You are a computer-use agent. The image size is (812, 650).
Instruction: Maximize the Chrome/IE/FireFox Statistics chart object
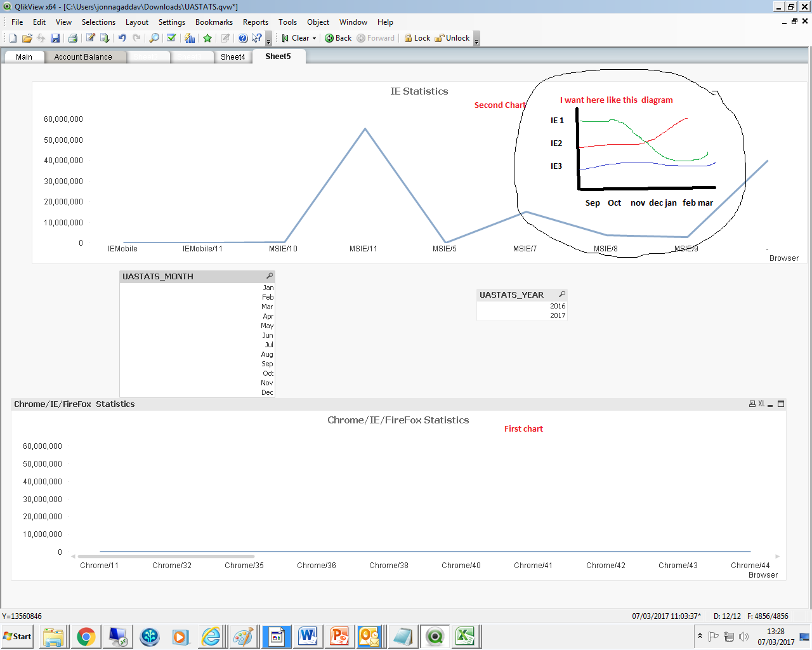pyautogui.click(x=781, y=404)
